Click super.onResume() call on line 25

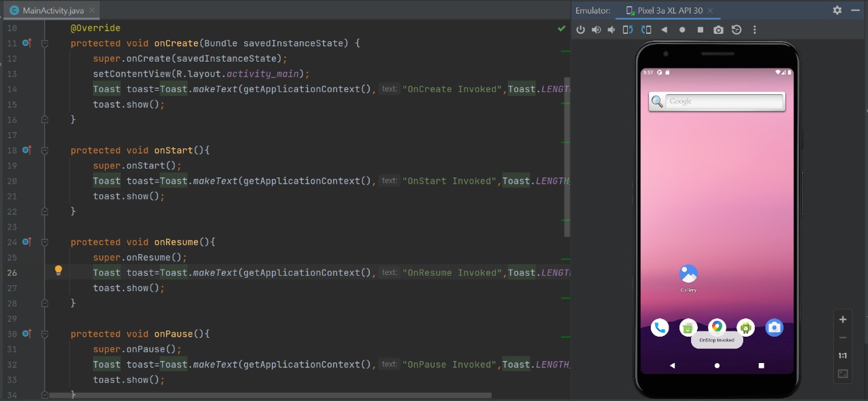[140, 257]
